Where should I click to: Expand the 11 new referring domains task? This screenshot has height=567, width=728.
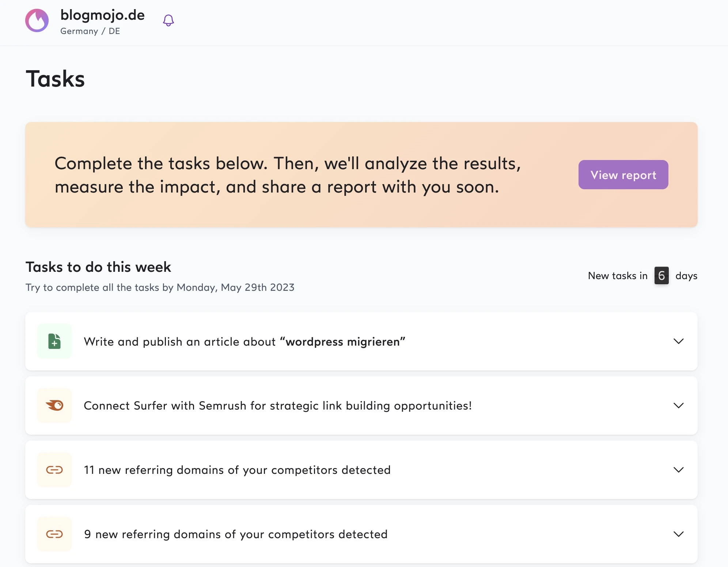[x=678, y=470]
